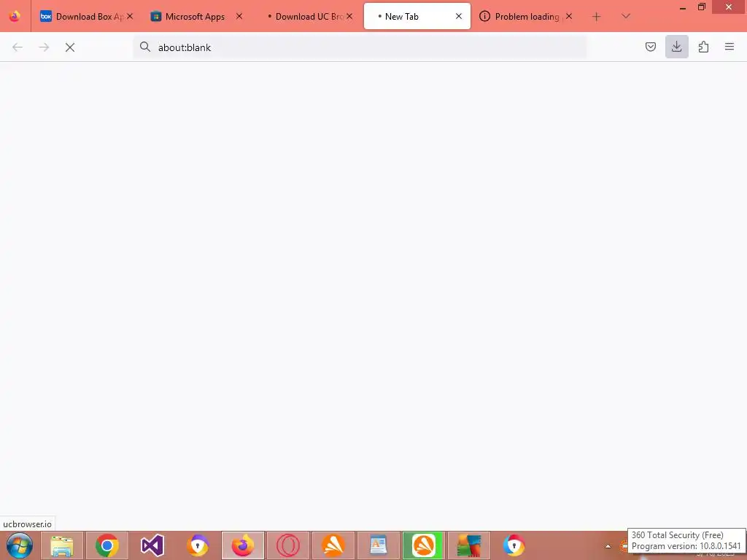747x560 pixels.
Task: Switch to Microsoft Apps tab
Action: pyautogui.click(x=196, y=16)
